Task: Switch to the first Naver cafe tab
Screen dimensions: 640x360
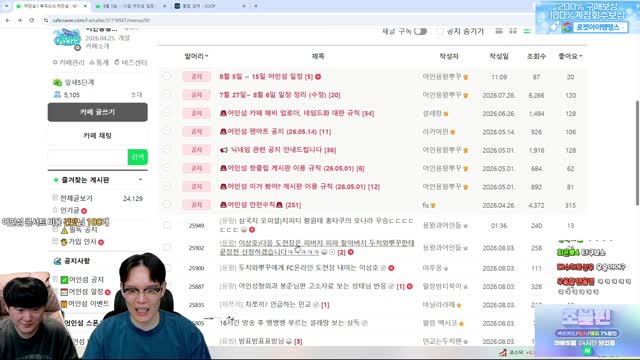Action: [51, 6]
